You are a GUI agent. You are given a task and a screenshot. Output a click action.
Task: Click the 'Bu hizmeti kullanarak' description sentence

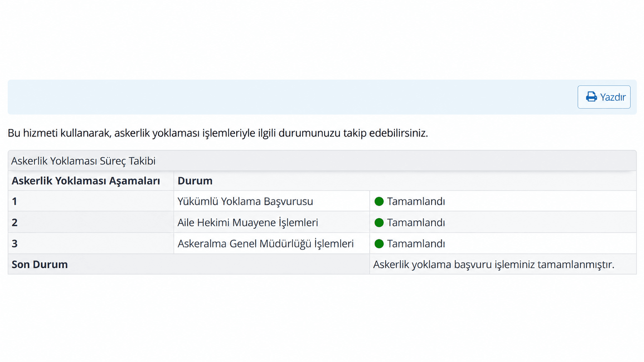[x=218, y=133]
